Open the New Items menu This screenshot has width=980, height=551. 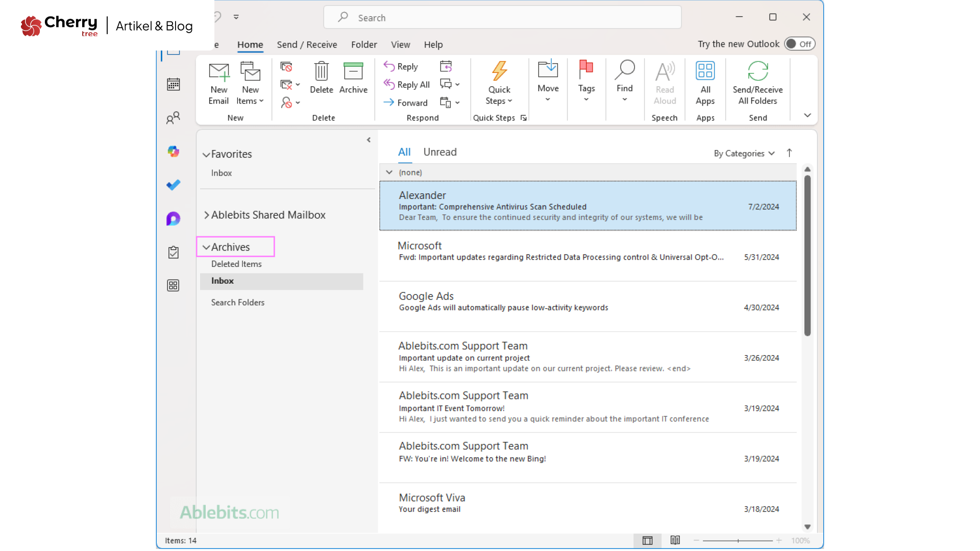(250, 83)
